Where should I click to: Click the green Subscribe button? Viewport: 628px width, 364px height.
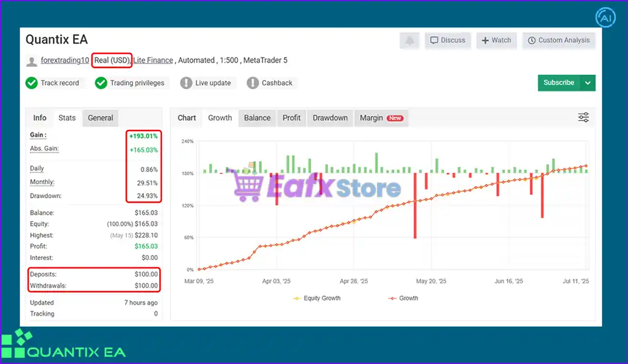click(559, 83)
